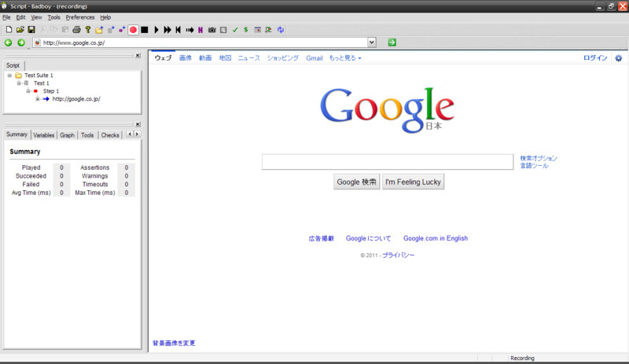The image size is (629, 364).
Task: Navigate to URL with the green go button
Action: coord(392,42)
